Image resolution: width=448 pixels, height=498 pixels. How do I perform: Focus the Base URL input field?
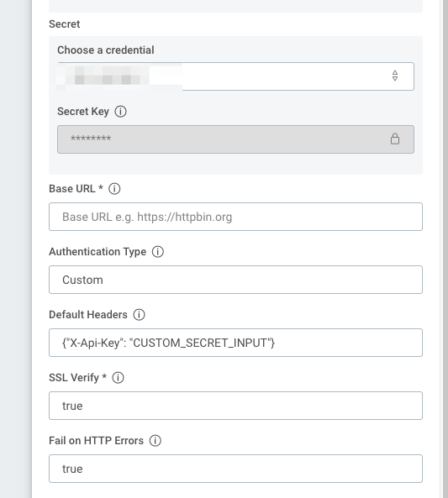(x=235, y=217)
